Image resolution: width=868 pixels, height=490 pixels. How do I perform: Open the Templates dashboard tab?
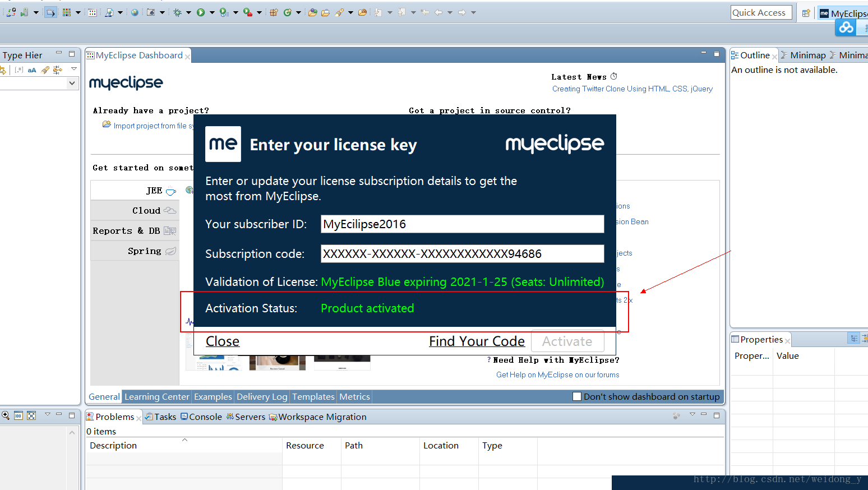pos(313,396)
